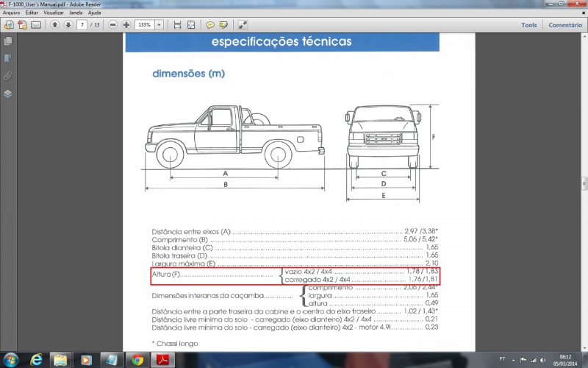Viewport: 588px width, 368px height.
Task: Show attachments paperclip panel
Action: pos(8,77)
